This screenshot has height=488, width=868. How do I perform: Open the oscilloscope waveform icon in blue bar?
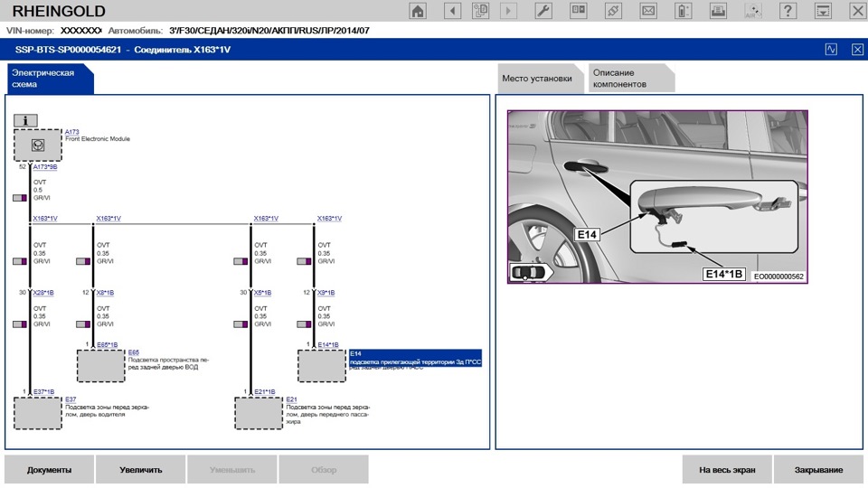point(831,49)
